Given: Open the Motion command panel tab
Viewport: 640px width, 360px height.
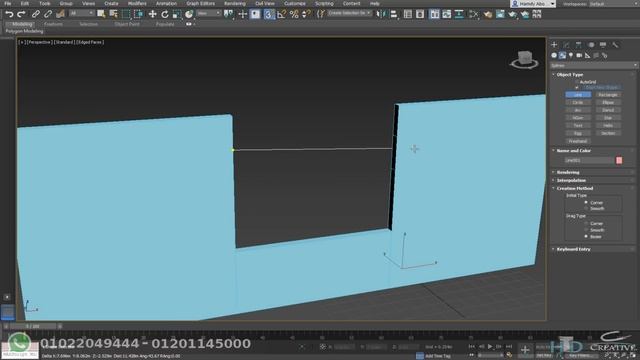Looking at the screenshot, I should coord(591,44).
